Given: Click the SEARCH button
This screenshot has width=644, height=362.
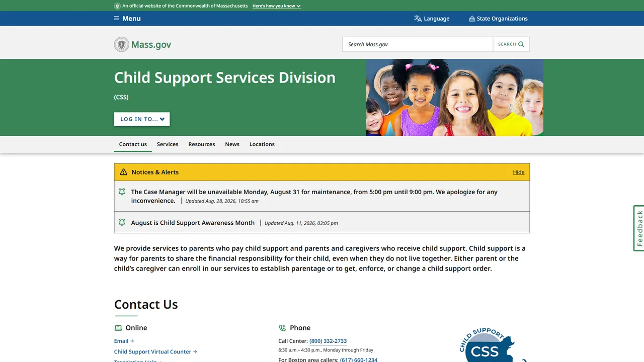Looking at the screenshot, I should pyautogui.click(x=511, y=44).
